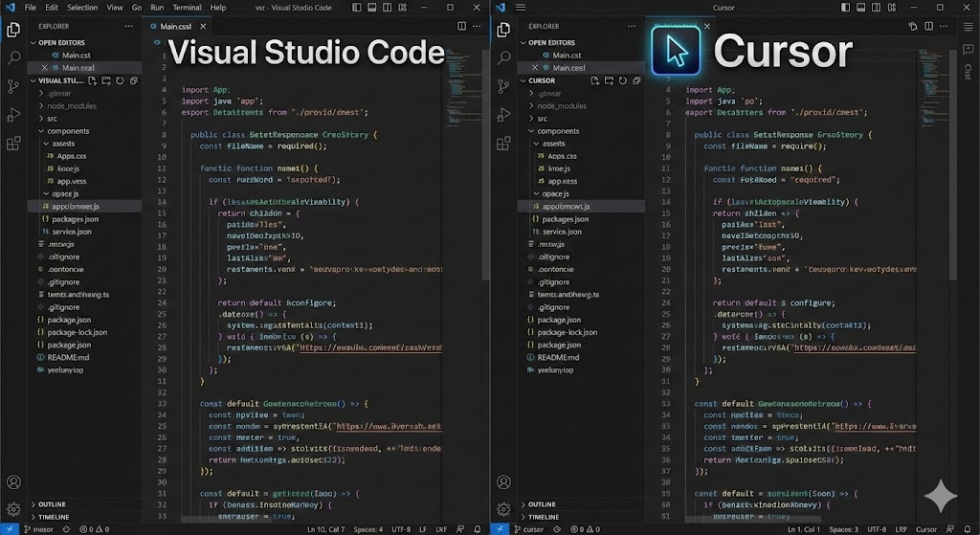Open Search view in Cursor activity bar
Screen dimensions: 980x535
[503, 58]
